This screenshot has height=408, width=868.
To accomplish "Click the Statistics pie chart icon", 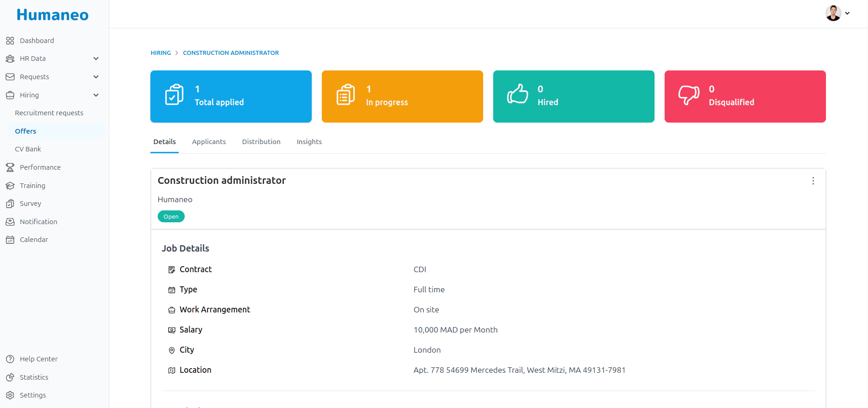I will [x=10, y=377].
